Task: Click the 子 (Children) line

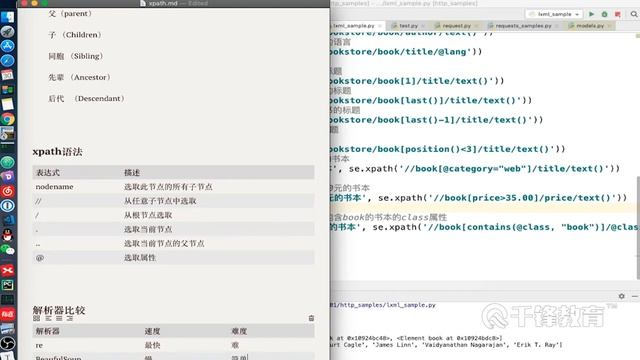Action: (x=75, y=35)
